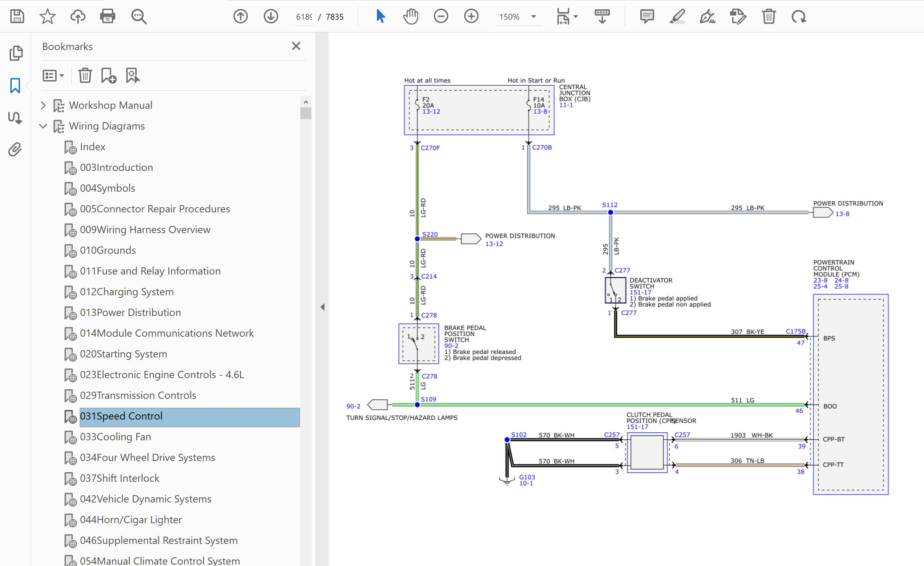This screenshot has height=566, width=924.
Task: Click the toolbar trash delete icon
Action: (768, 17)
